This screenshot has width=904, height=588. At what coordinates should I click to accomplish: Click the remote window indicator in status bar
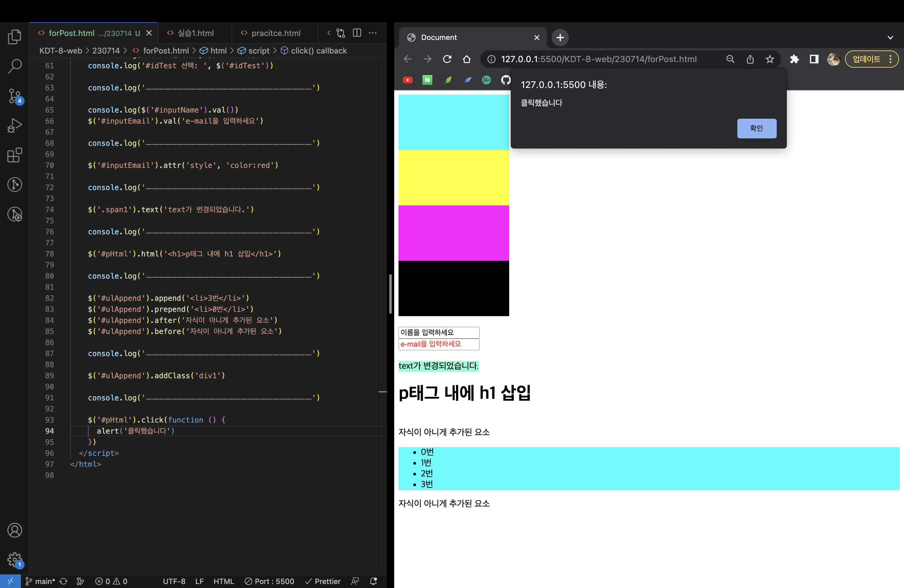[10, 581]
